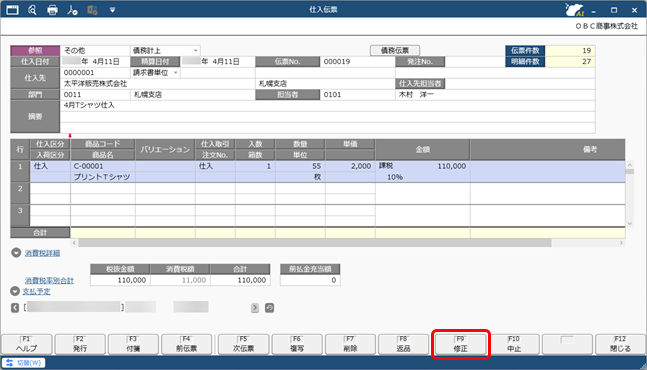Click F6 複写 button
The width and height of the screenshot is (647, 370).
point(297,344)
